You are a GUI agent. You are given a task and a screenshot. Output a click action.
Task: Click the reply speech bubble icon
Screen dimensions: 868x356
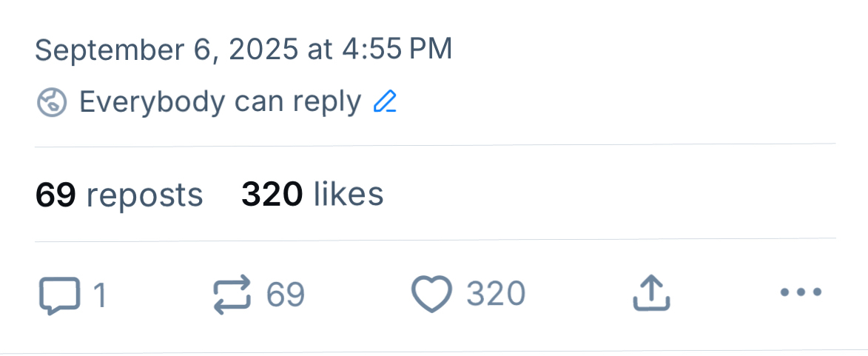click(58, 295)
